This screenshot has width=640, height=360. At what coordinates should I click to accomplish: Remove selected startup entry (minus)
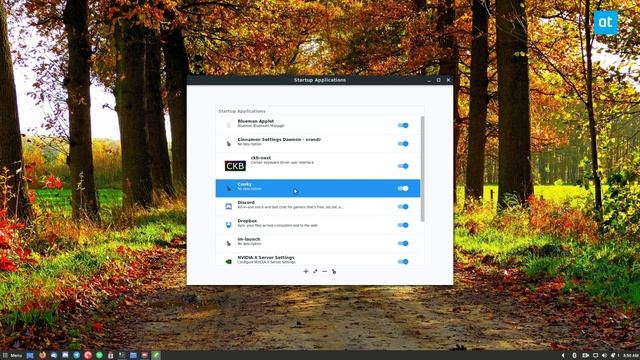click(x=324, y=271)
